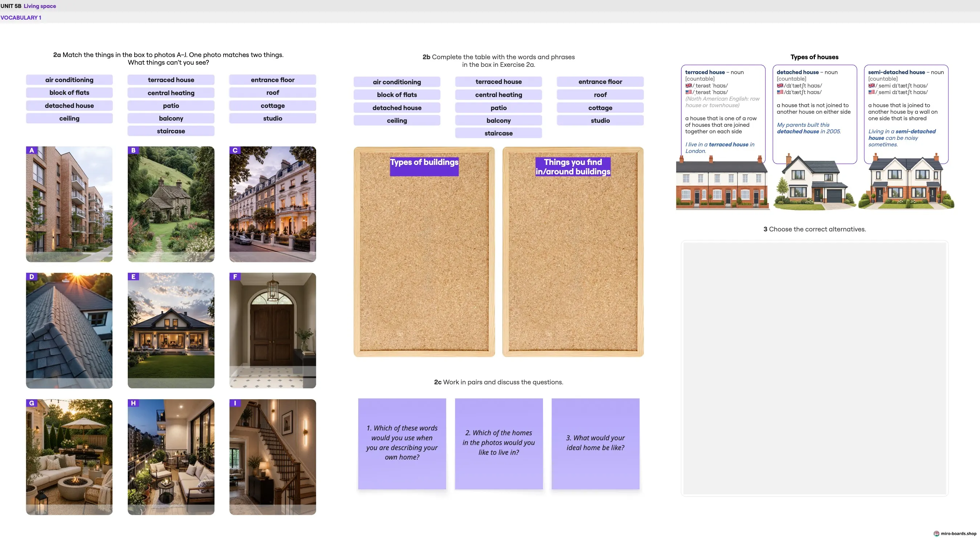
Task: Select photo C of white terraced houses
Action: click(272, 204)
